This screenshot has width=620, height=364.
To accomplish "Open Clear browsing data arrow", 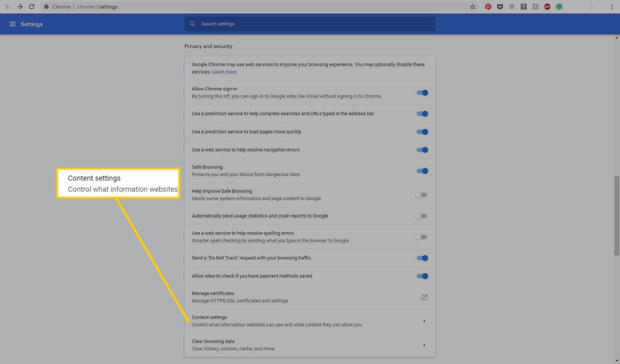I will (424, 345).
